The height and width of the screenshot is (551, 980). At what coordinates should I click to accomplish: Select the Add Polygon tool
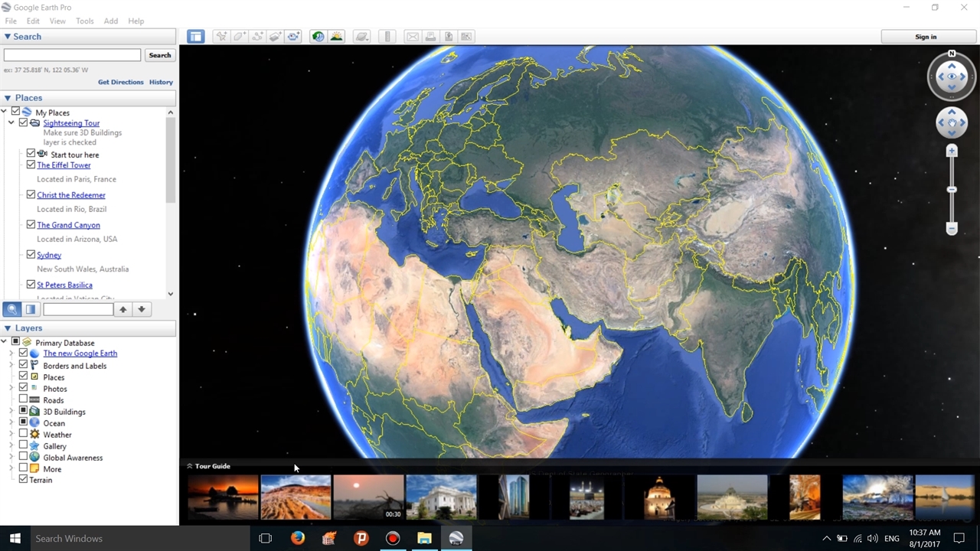[240, 37]
